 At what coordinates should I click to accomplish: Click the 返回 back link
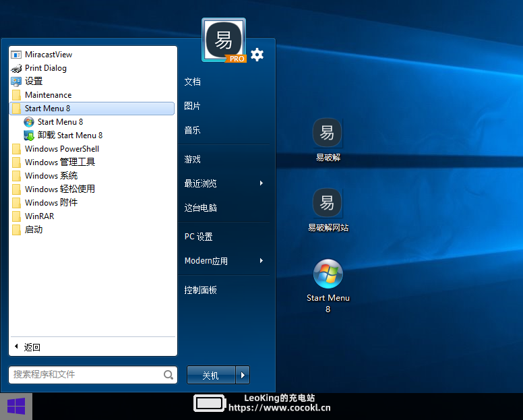[32, 347]
